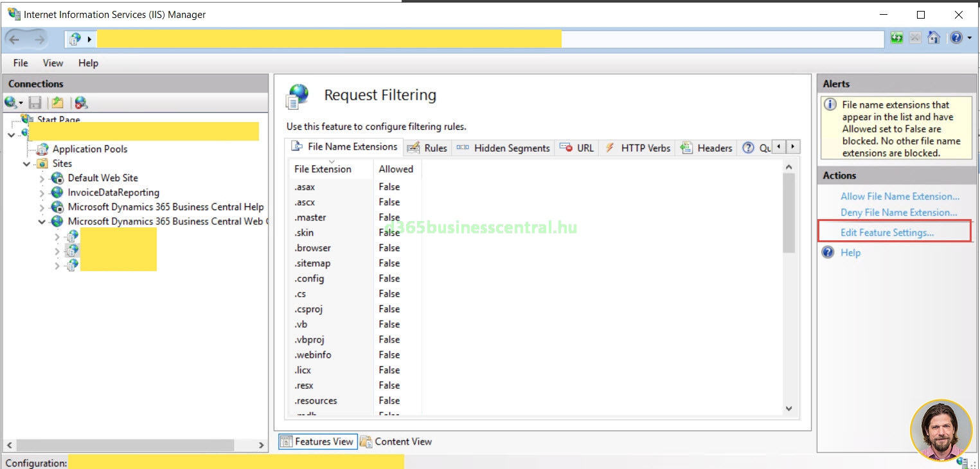The width and height of the screenshot is (980, 469).
Task: Click Deny File Name Extension link
Action: point(898,213)
